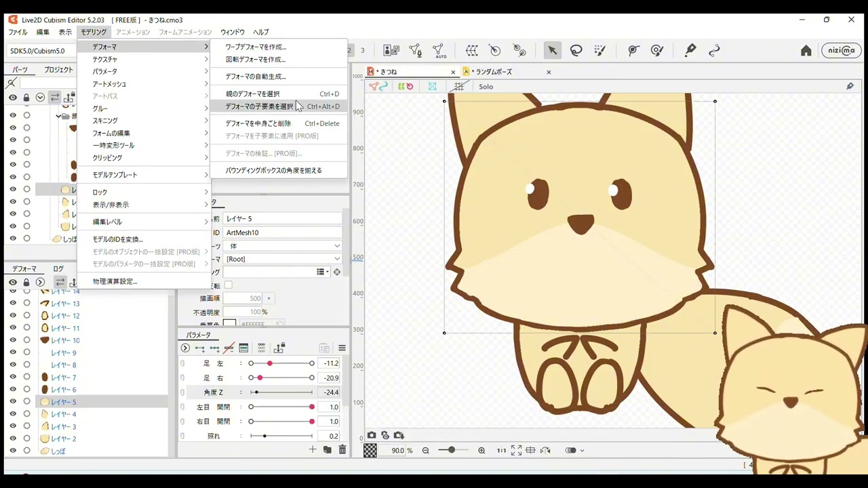Viewport: 868px width, 488px height.
Task: Open the ウィンドウ menu
Action: 233,32
